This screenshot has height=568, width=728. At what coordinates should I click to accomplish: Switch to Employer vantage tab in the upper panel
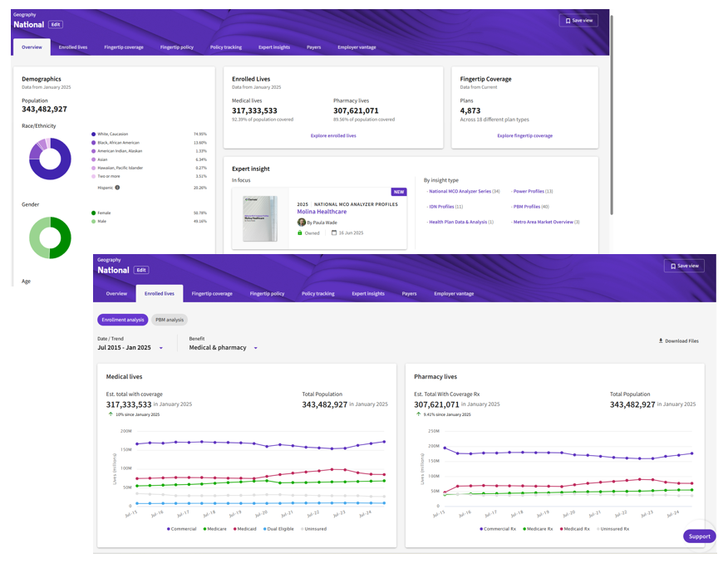pyautogui.click(x=357, y=47)
